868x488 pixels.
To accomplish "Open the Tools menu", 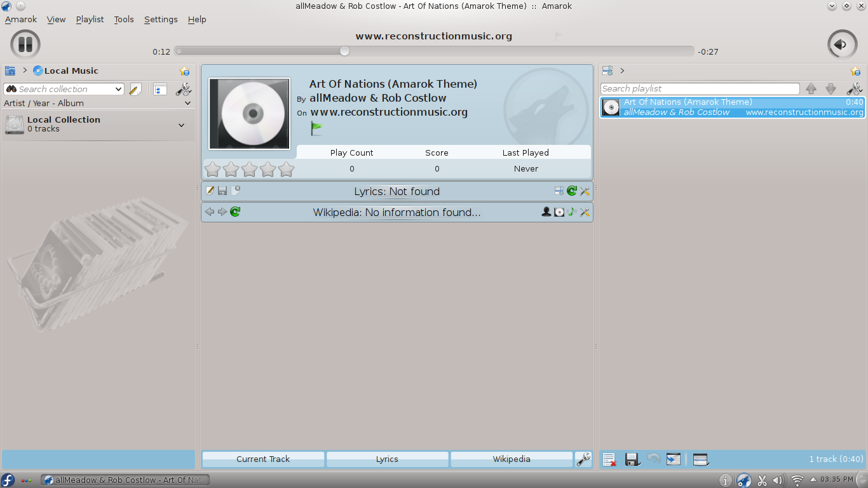I will tap(124, 19).
